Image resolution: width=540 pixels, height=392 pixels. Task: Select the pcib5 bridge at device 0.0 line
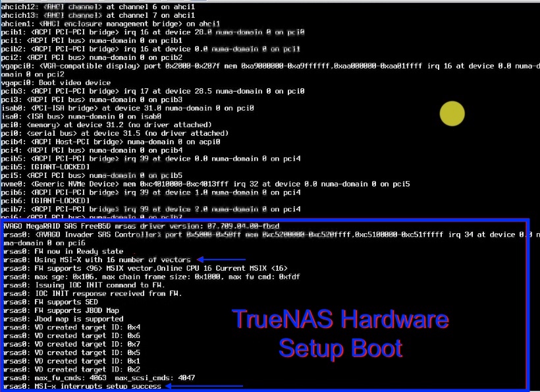(151, 159)
